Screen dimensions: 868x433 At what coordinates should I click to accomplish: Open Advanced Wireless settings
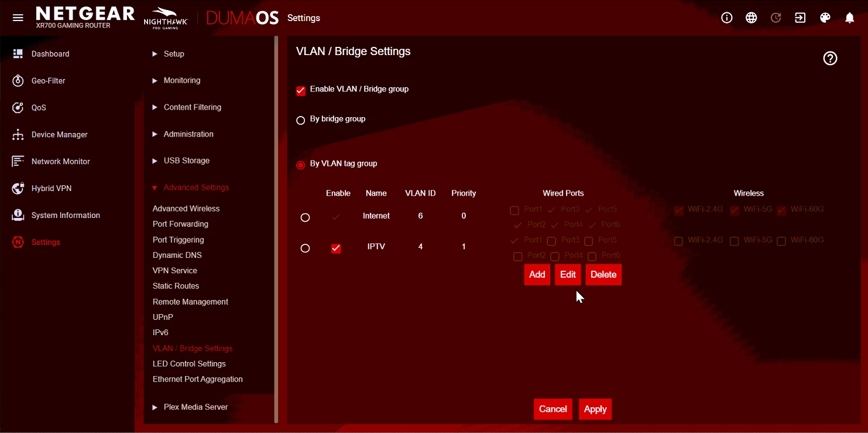[x=186, y=209]
